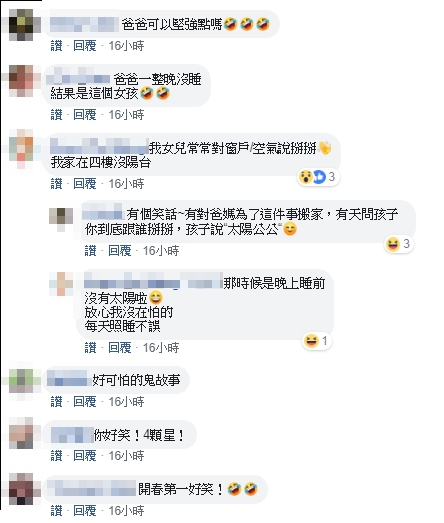Like the 有個笑話 reply about 太陽公公
The image size is (444, 523).
(x=91, y=251)
